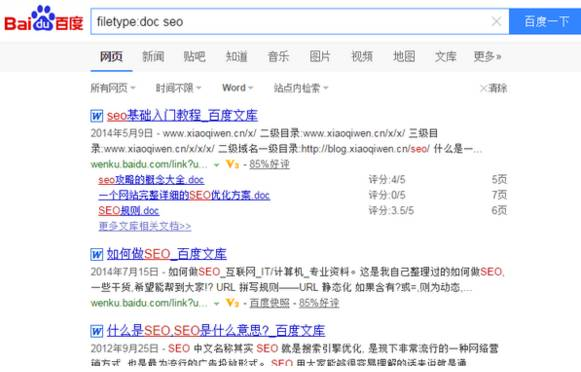Viewport: 581px width, 372px height.
Task: Click first result URL wenku.baidu.com/link?u...
Action: point(149,164)
